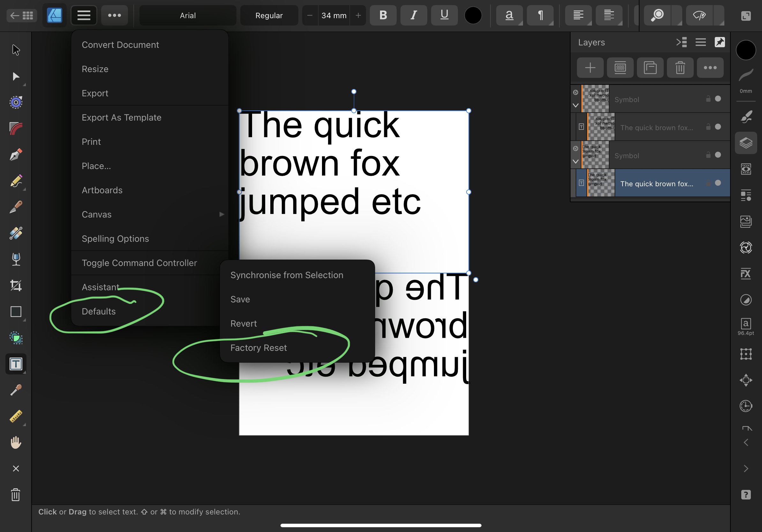The height and width of the screenshot is (532, 762).
Task: Go back to home screen
Action: (21, 15)
